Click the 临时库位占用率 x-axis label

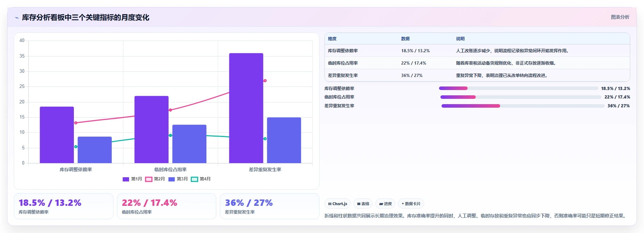(170, 170)
